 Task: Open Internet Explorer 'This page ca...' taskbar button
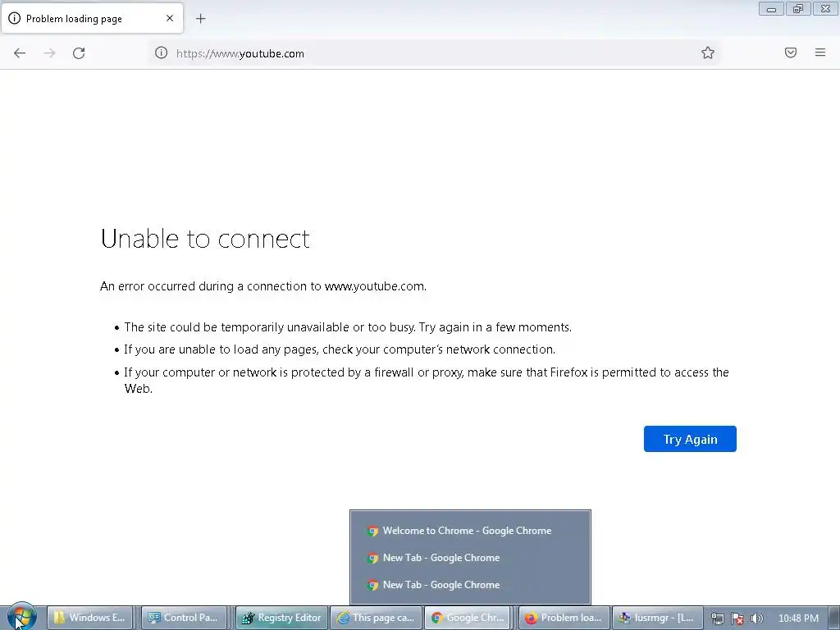376,618
